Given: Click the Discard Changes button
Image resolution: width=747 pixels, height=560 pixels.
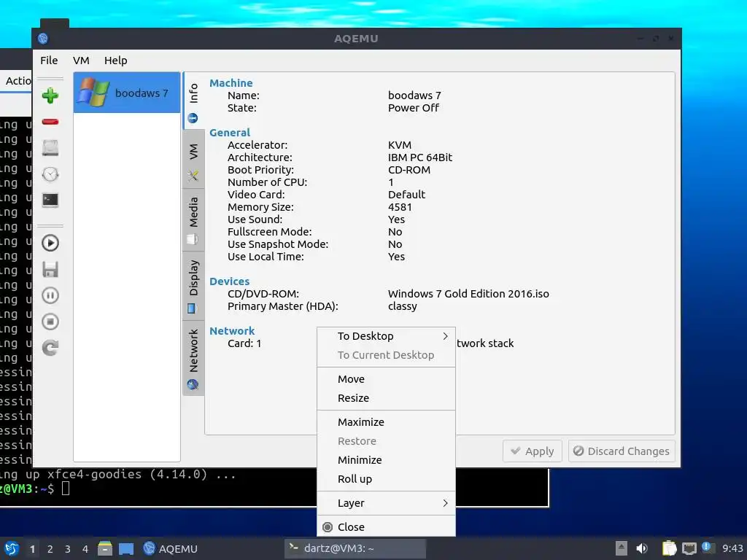Looking at the screenshot, I should [x=622, y=451].
